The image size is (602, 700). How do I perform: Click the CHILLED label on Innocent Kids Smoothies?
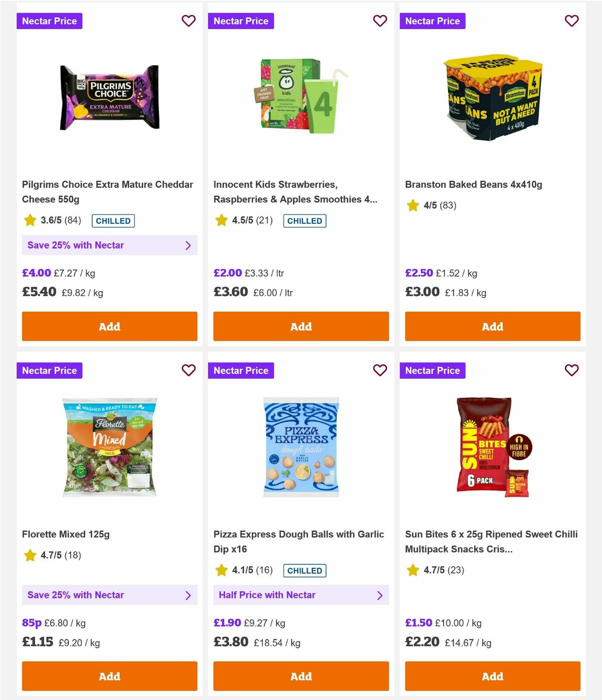(x=305, y=221)
